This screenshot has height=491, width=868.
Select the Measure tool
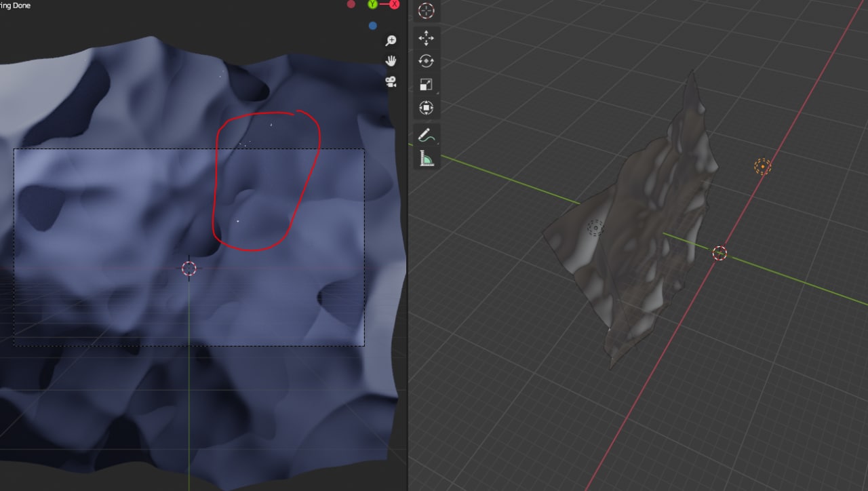[x=426, y=159]
